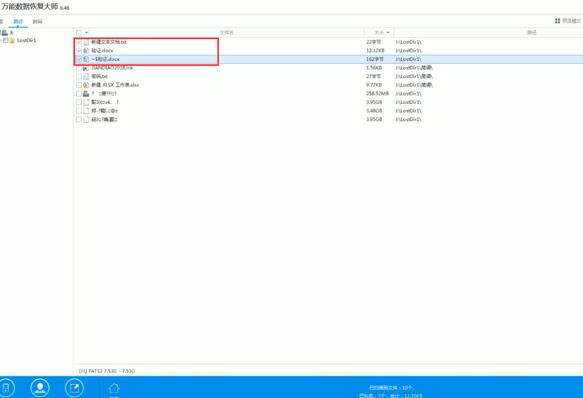Click the Word document icon on the 12.12KB row
Image resolution: width=583 pixels, height=398 pixels.
tap(86, 51)
